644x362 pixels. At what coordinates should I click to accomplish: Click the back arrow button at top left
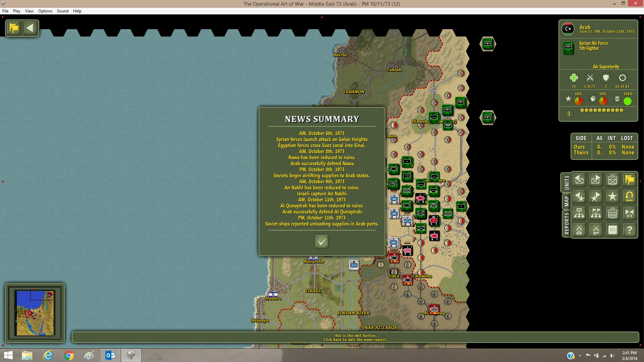point(30,28)
